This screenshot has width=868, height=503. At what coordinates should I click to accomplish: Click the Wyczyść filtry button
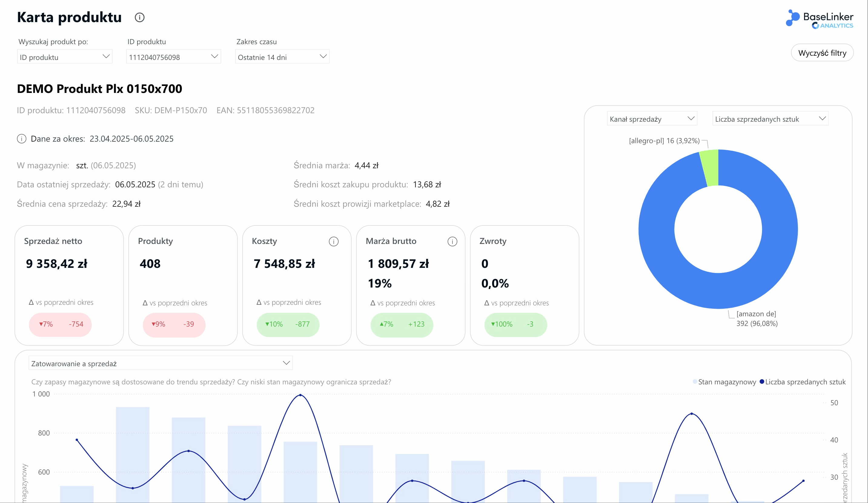(x=822, y=53)
